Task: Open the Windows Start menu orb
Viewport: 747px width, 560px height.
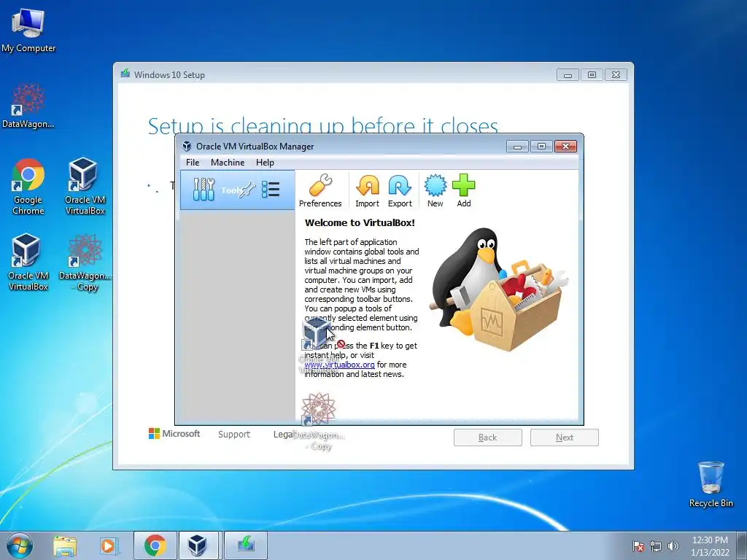Action: pyautogui.click(x=20, y=545)
